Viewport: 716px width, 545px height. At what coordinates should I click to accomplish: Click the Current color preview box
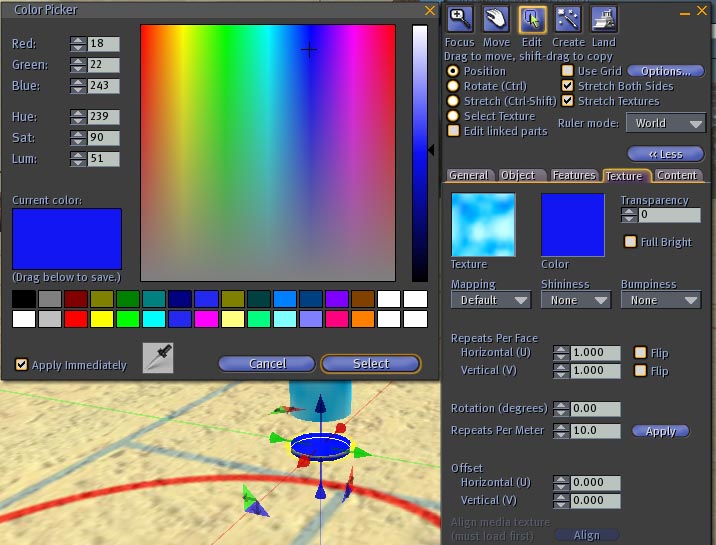pos(67,239)
